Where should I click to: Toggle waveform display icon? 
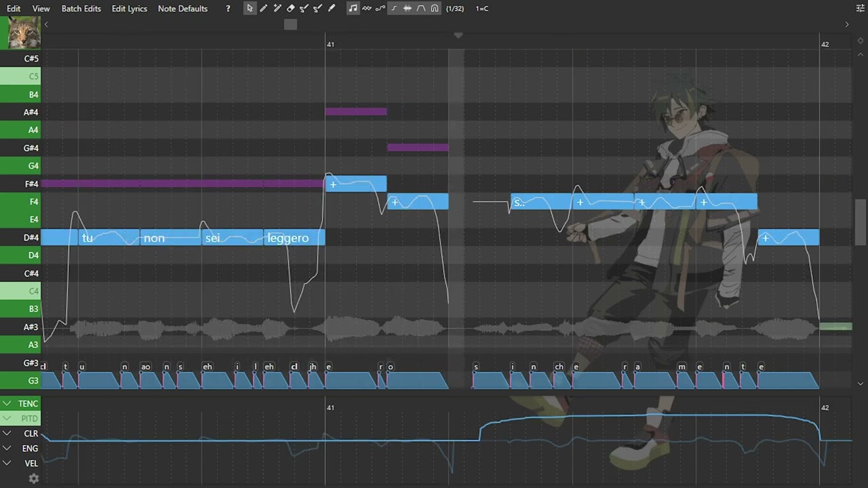pyautogui.click(x=408, y=9)
